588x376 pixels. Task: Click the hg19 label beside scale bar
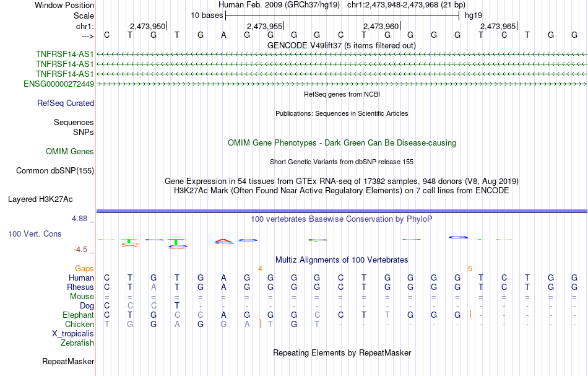coord(473,15)
